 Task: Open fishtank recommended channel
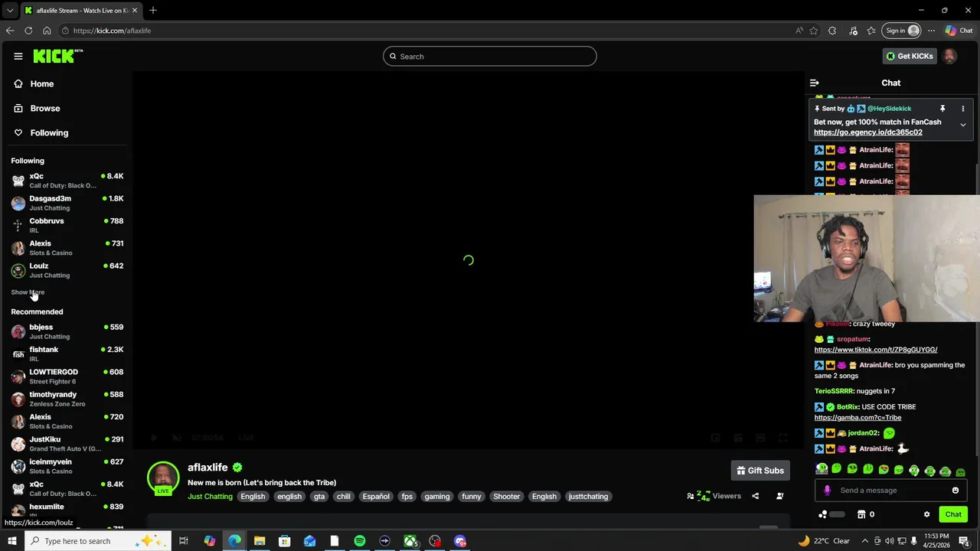coord(67,354)
